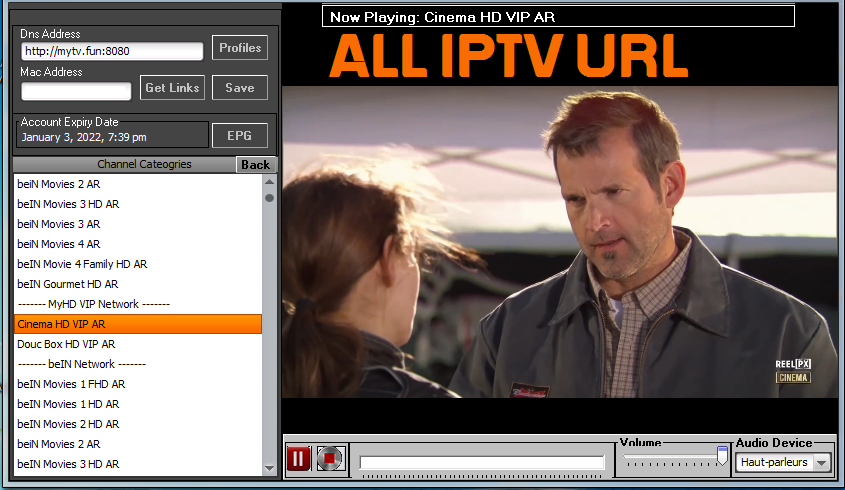Select first beiN Movies 2 AR channel
Screen dimensions: 845x490
tap(138, 184)
